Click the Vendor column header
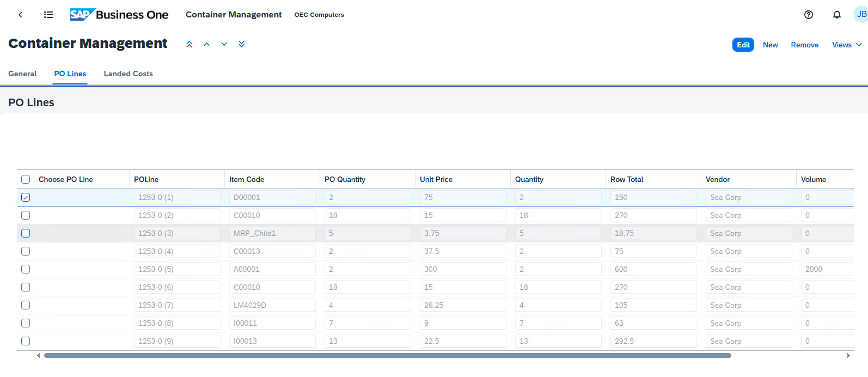 coord(749,179)
